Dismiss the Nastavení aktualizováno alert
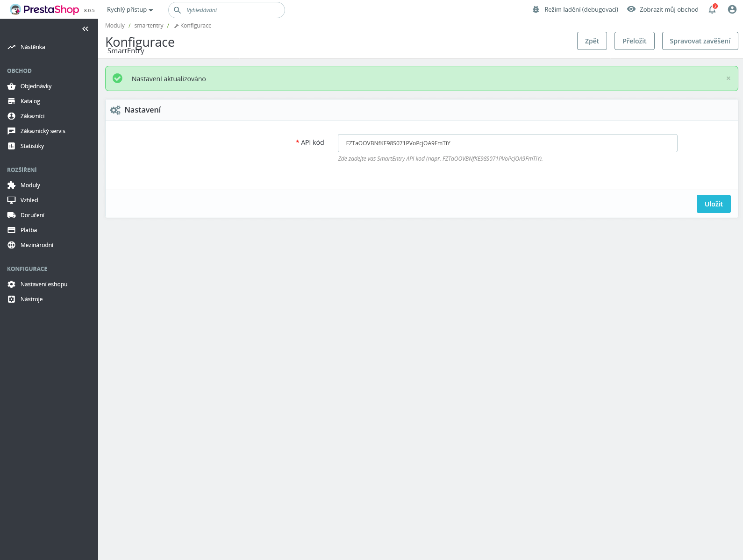The width and height of the screenshot is (743, 560). point(728,78)
